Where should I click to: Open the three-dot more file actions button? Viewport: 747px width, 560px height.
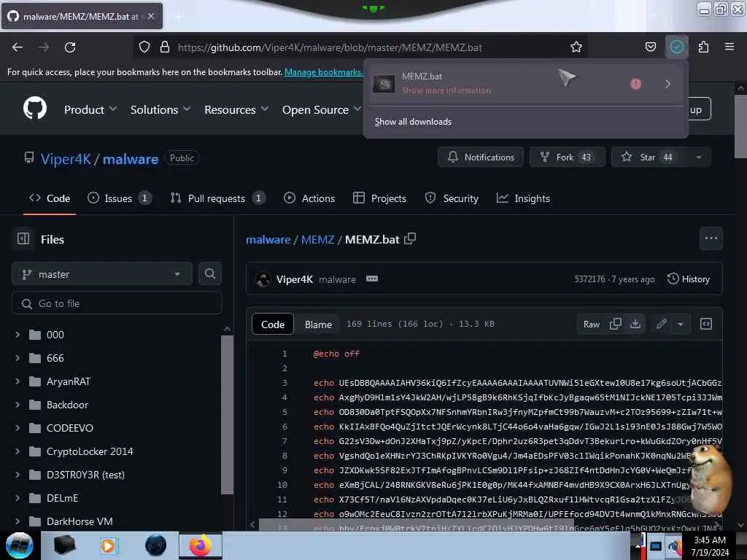[x=711, y=238]
